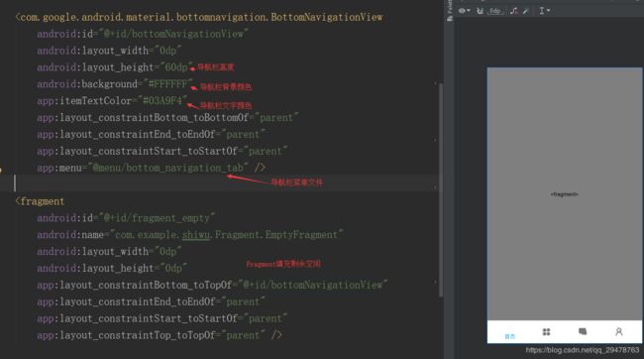Image resolution: width=644 pixels, height=359 pixels.
Task: Select the blue home tab in preview
Action: click(509, 335)
